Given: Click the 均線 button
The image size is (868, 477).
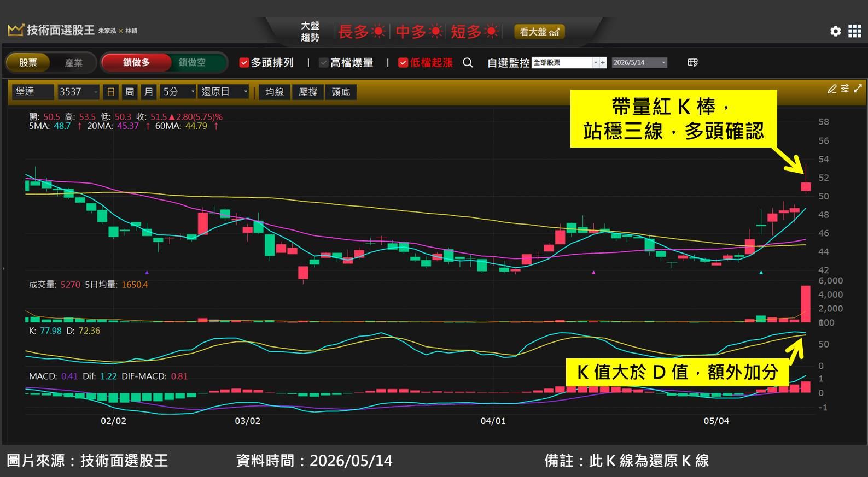Looking at the screenshot, I should pyautogui.click(x=275, y=92).
